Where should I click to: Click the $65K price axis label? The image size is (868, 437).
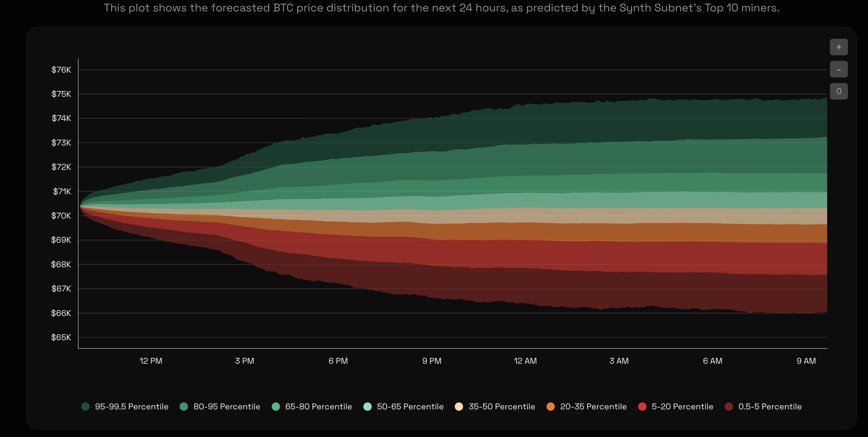coord(61,337)
